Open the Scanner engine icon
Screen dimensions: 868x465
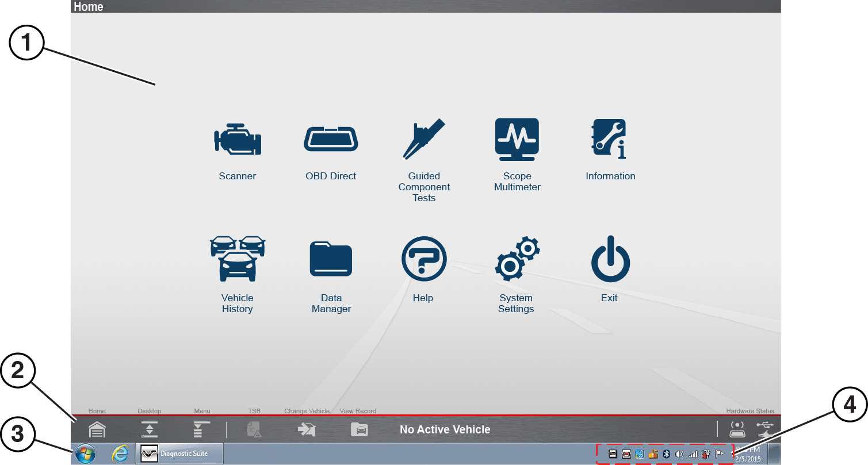click(x=238, y=140)
